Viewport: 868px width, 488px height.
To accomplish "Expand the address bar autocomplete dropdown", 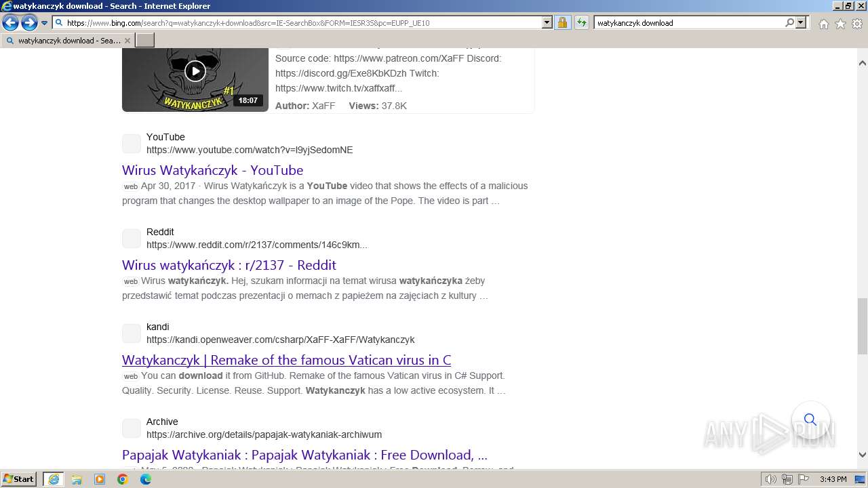I will pyautogui.click(x=547, y=22).
